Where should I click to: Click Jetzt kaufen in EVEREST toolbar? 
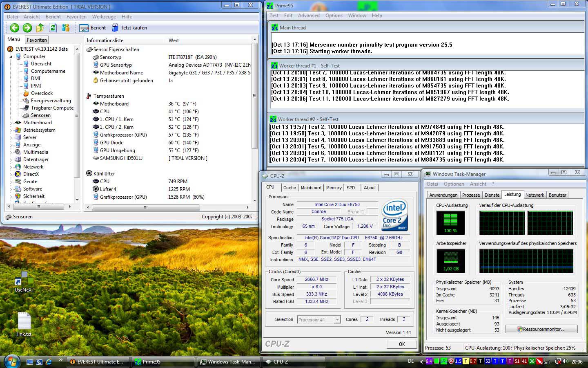point(129,28)
